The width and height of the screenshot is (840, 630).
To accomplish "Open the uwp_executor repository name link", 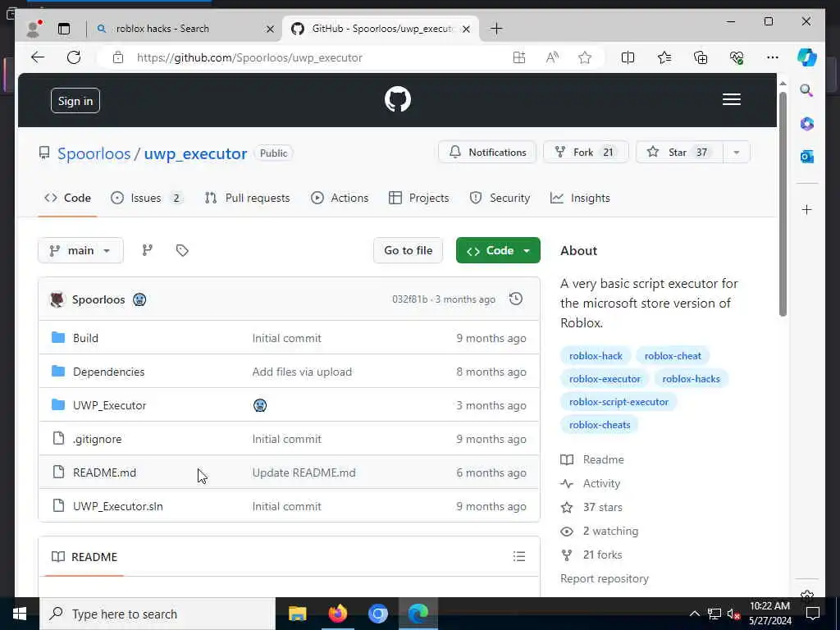I will pyautogui.click(x=195, y=153).
